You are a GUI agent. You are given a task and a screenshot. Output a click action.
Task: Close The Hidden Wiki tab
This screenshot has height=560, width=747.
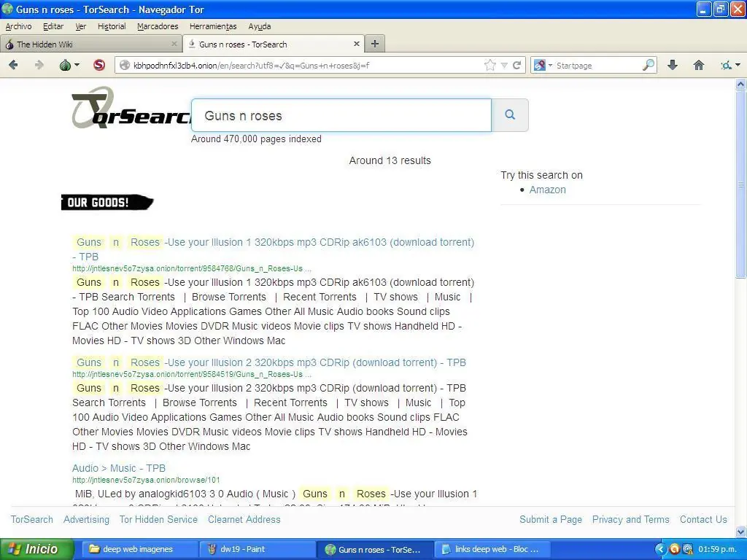coord(174,44)
